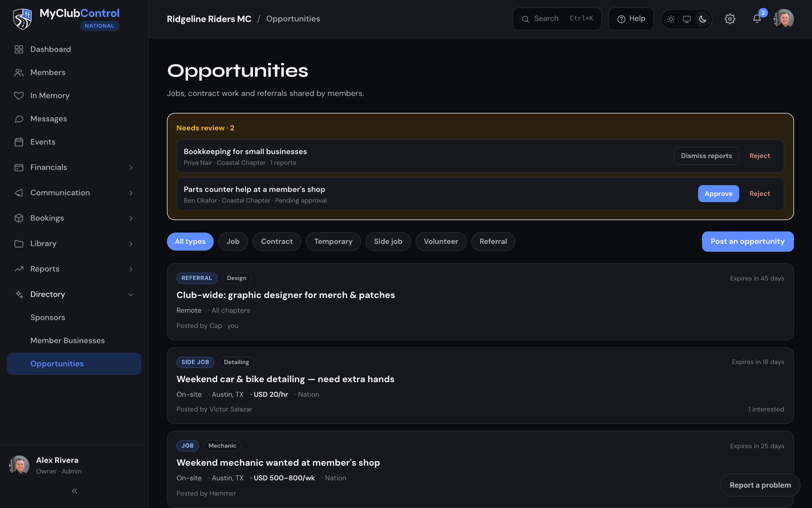The image size is (812, 508).
Task: Dismiss reports for Bookkeeping listing
Action: point(706,156)
